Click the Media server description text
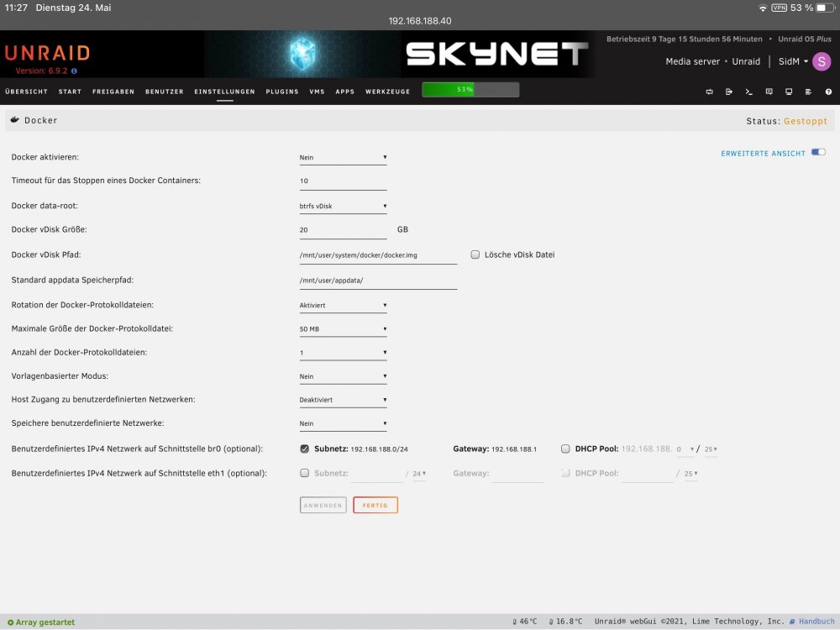Viewport: 840px width, 630px height. pyautogui.click(x=692, y=61)
